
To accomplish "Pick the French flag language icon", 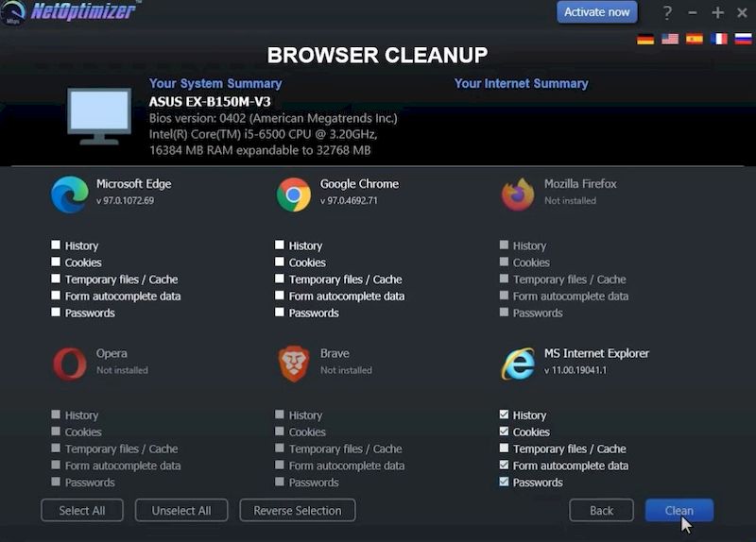I will (x=719, y=39).
